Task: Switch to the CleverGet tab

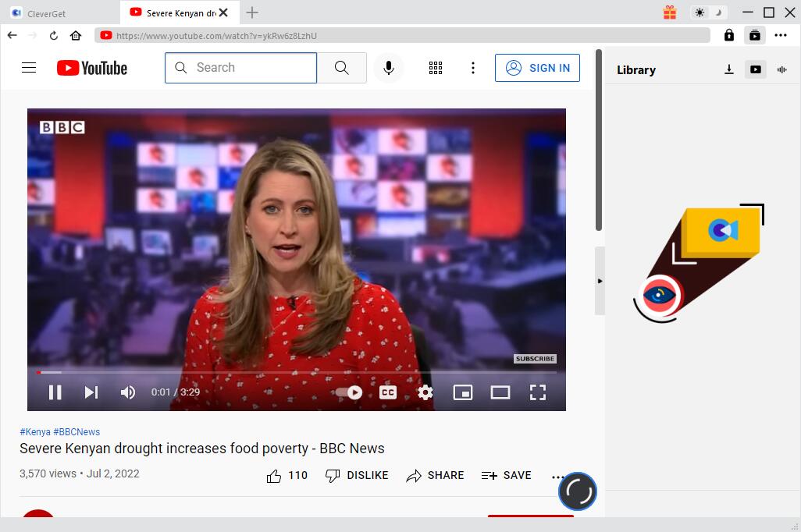Action: 60,12
